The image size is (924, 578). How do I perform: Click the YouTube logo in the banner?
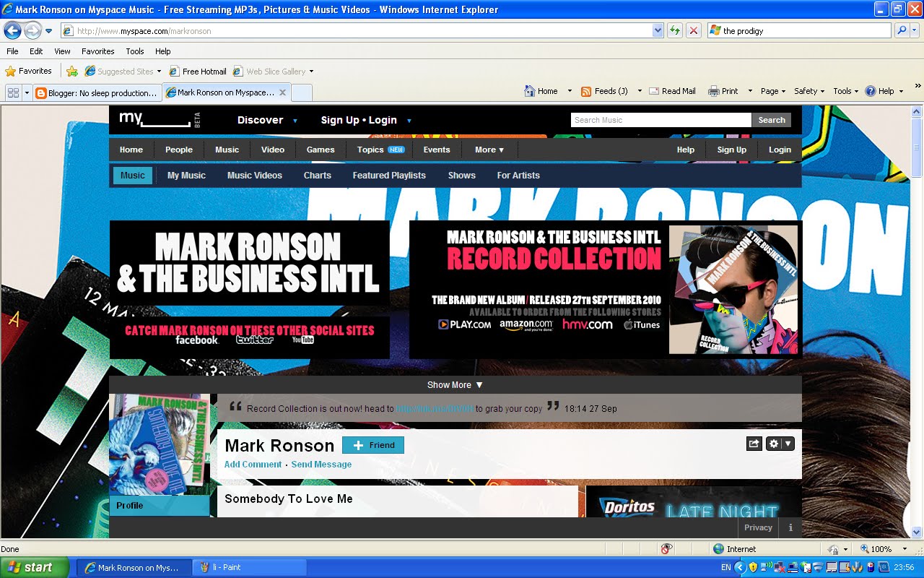pyautogui.click(x=303, y=340)
